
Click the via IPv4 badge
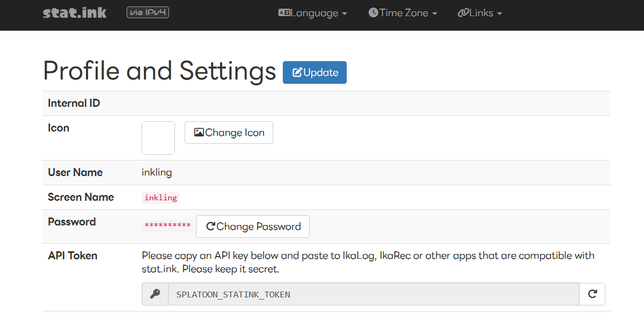tap(148, 12)
